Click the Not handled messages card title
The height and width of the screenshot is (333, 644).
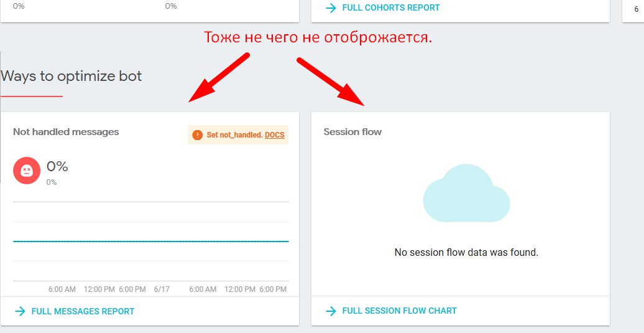[x=66, y=132]
